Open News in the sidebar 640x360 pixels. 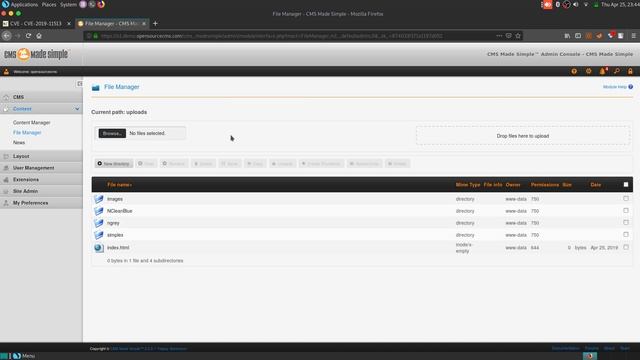coord(19,142)
